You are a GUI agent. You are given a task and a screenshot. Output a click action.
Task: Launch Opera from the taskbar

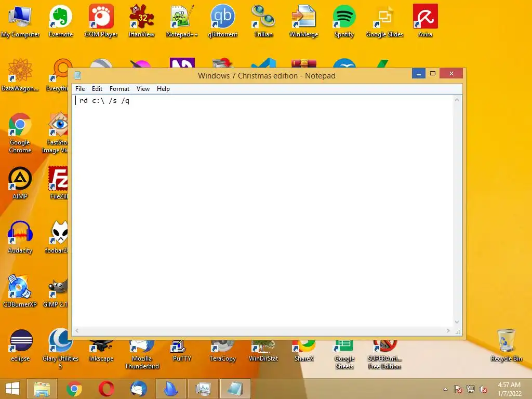107,389
